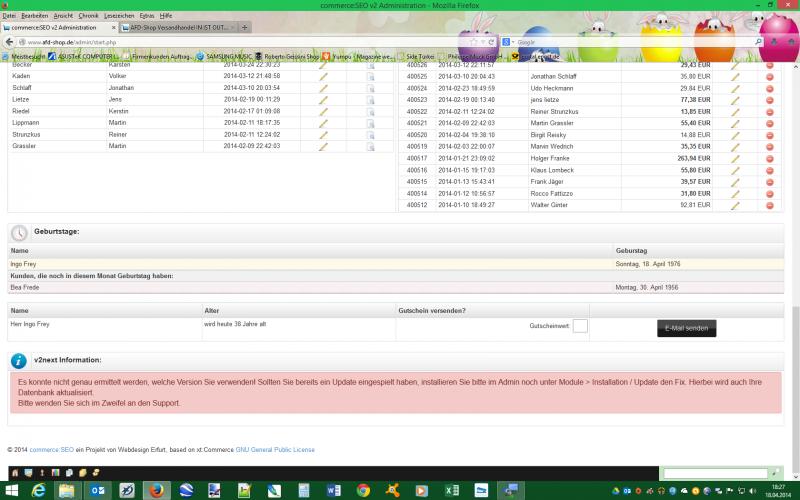This screenshot has width=800, height=500.
Task: Click edit pencil for customer Schlaff Jonathan
Action: [323, 88]
